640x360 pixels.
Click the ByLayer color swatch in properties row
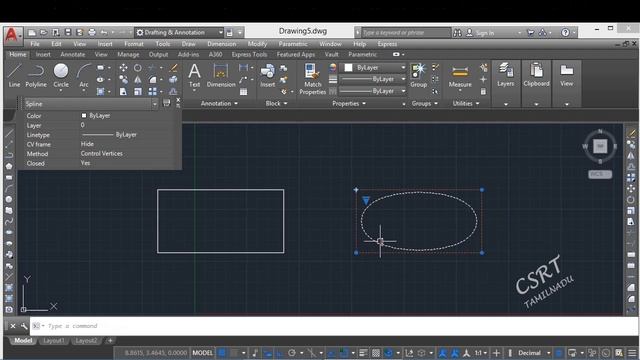click(x=84, y=116)
